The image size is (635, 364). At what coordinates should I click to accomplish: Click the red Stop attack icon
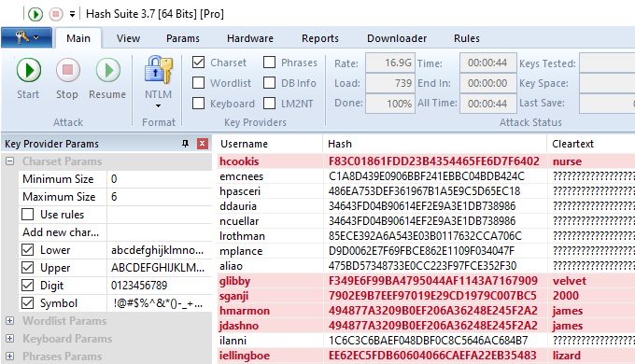coord(67,70)
